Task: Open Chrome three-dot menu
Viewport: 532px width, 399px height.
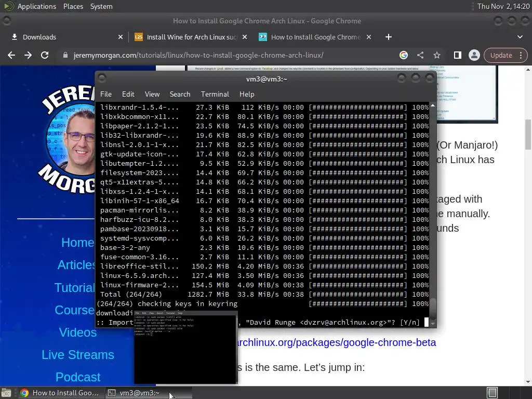Action: [521, 55]
